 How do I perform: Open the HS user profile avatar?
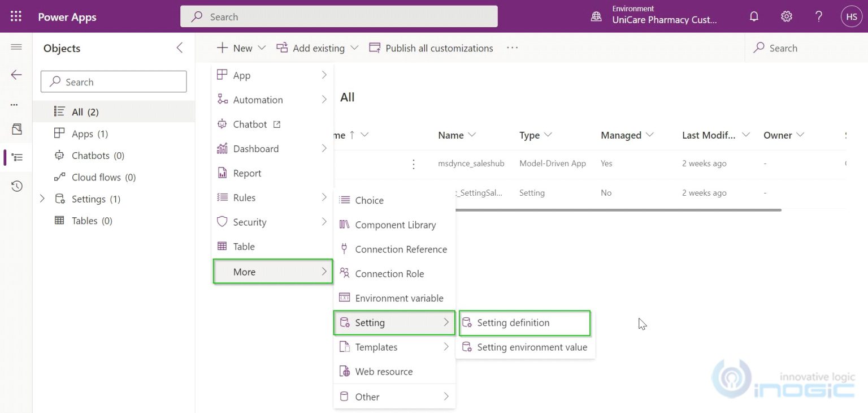[852, 16]
